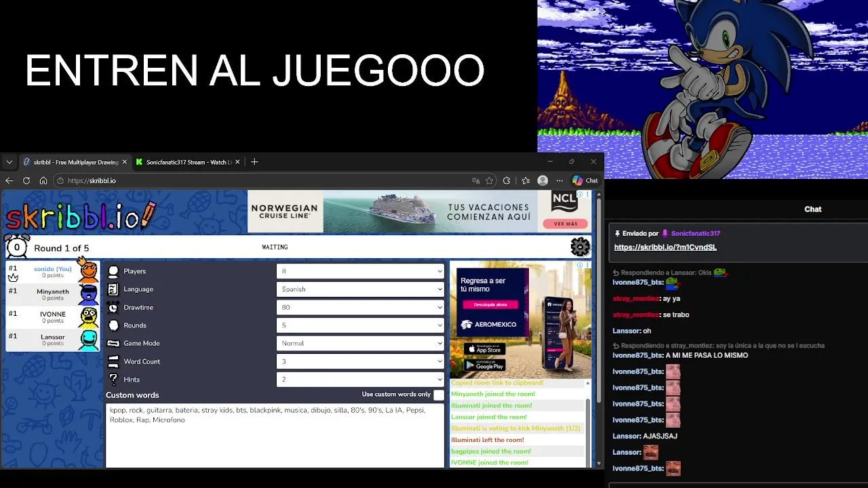Open the browser three-dot menu

[559, 181]
